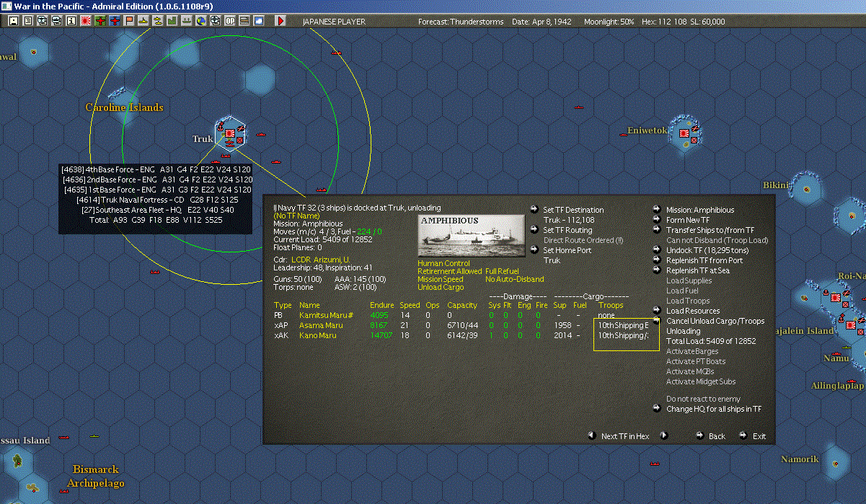Select Change HQ for all ships in TF
Viewport: 866px width, 504px height.
(x=714, y=409)
